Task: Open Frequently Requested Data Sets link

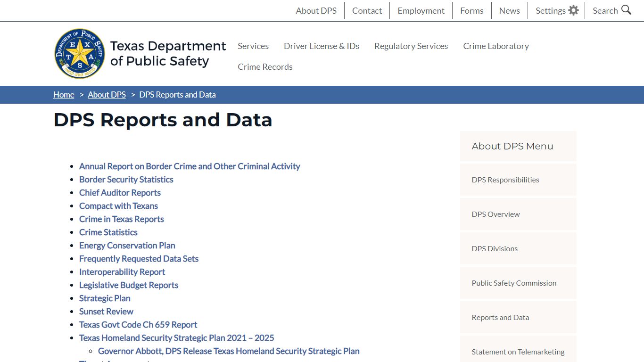Action: 139,258
